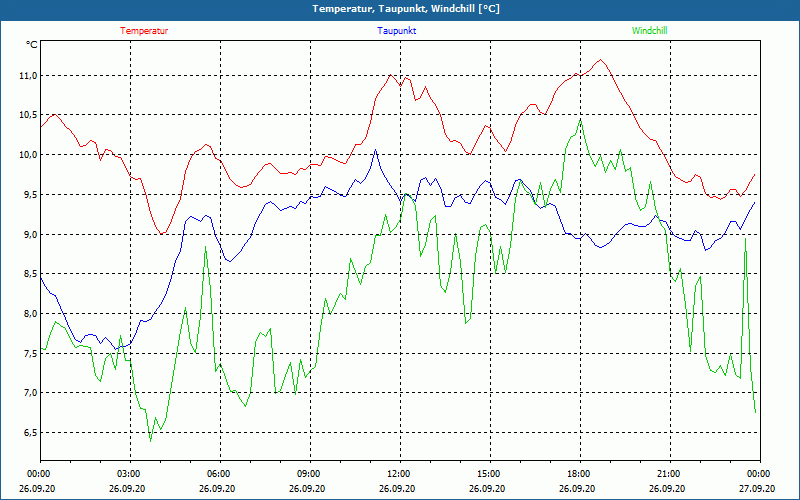Click the blue Taupunkt legend label
Screen dimensions: 800x500
[x=396, y=31]
